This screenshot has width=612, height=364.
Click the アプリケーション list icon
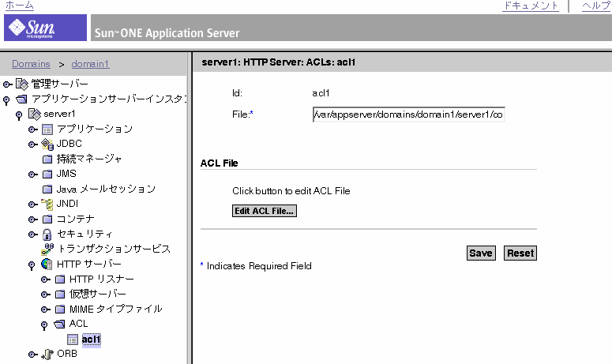click(47, 129)
